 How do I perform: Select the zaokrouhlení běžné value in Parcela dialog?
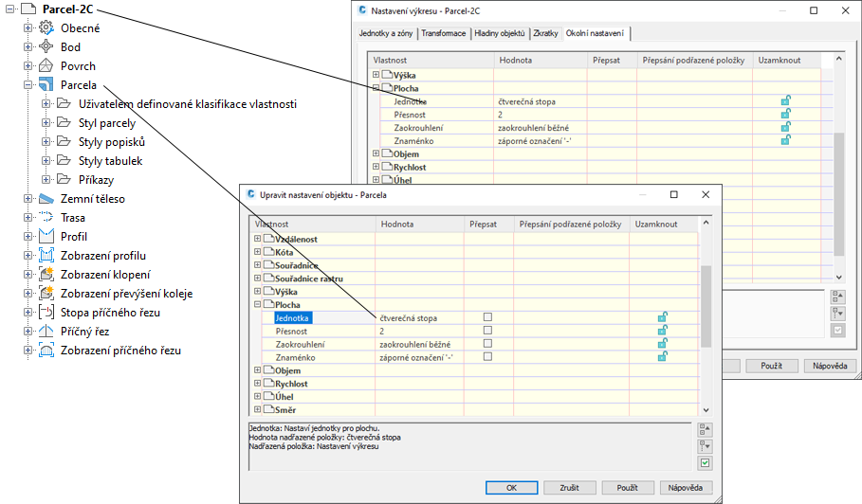click(415, 344)
